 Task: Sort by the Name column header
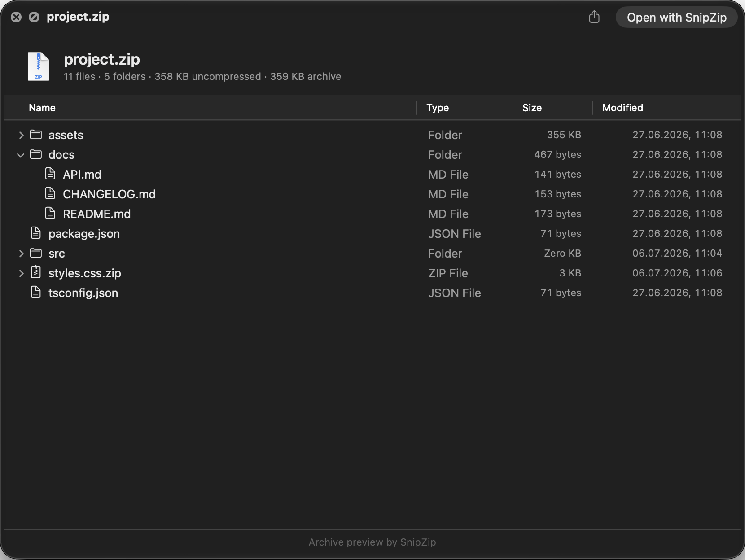42,108
